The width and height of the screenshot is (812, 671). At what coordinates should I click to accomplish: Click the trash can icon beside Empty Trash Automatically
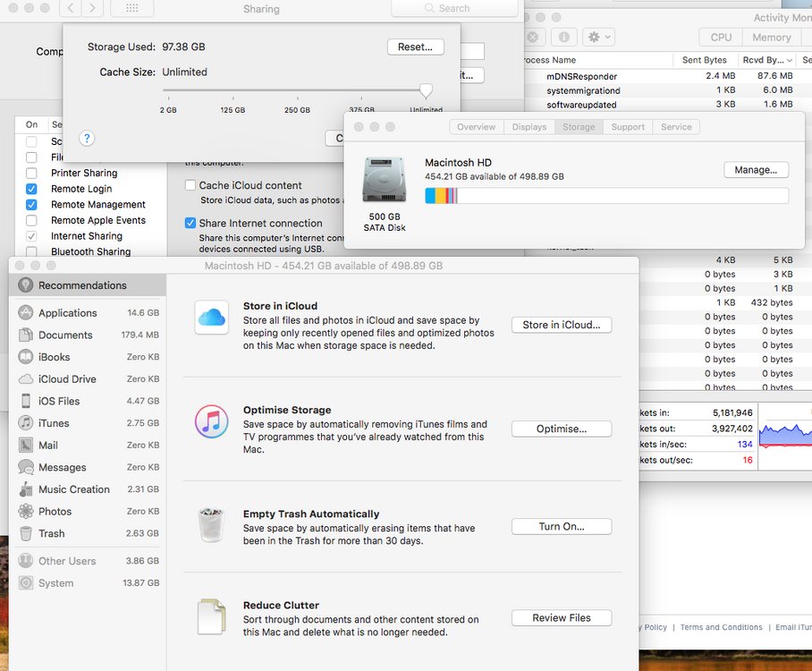[x=212, y=525]
